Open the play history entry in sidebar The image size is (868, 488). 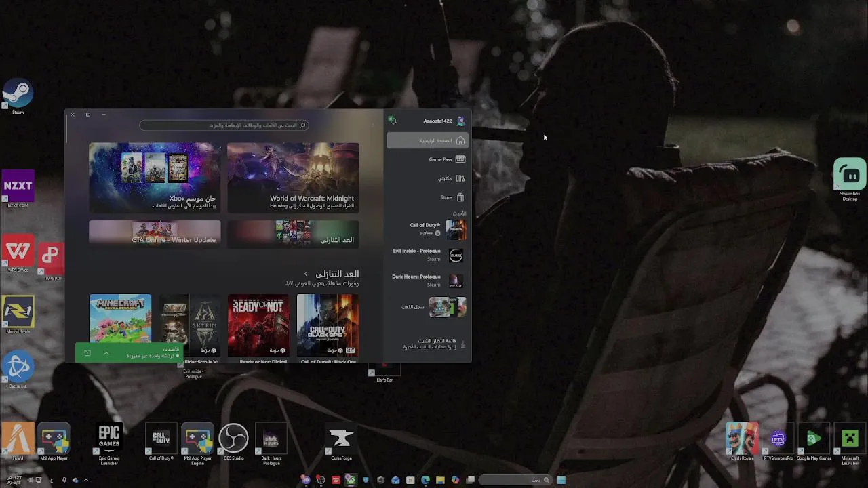[427, 307]
